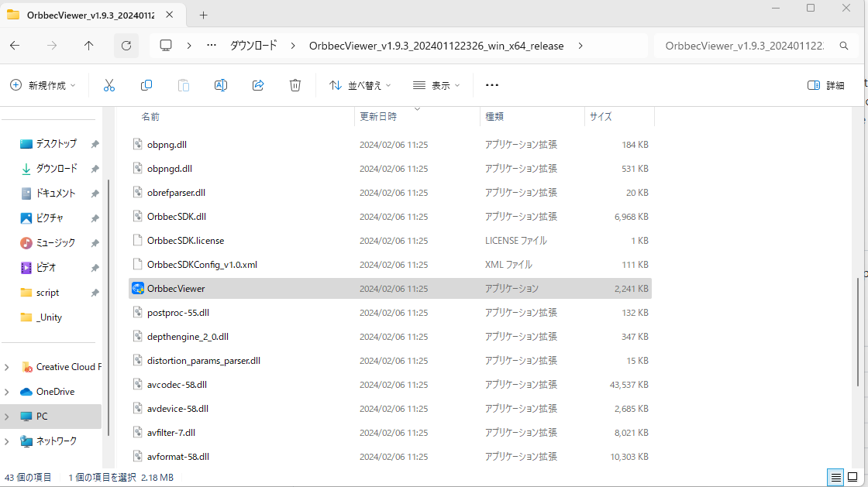
Task: Click the back navigation arrow
Action: coord(14,46)
